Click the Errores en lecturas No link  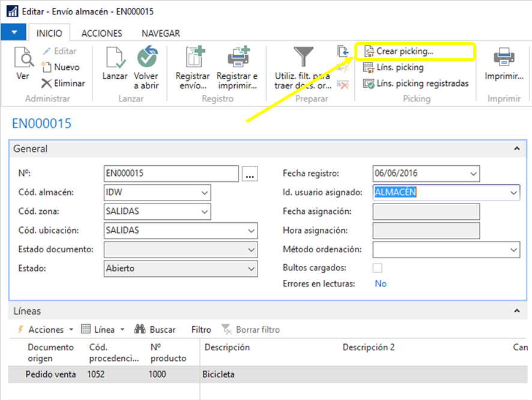(x=381, y=283)
